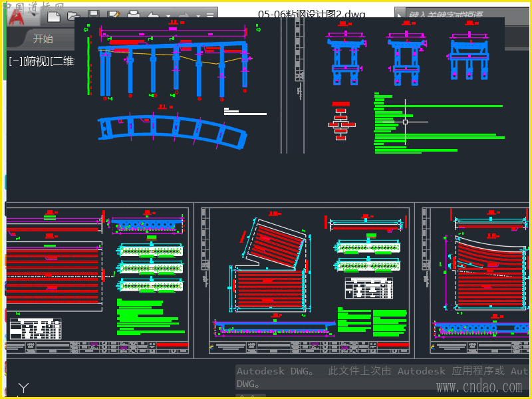Switch to the 开始 tab
532x399 pixels.
pos(43,39)
